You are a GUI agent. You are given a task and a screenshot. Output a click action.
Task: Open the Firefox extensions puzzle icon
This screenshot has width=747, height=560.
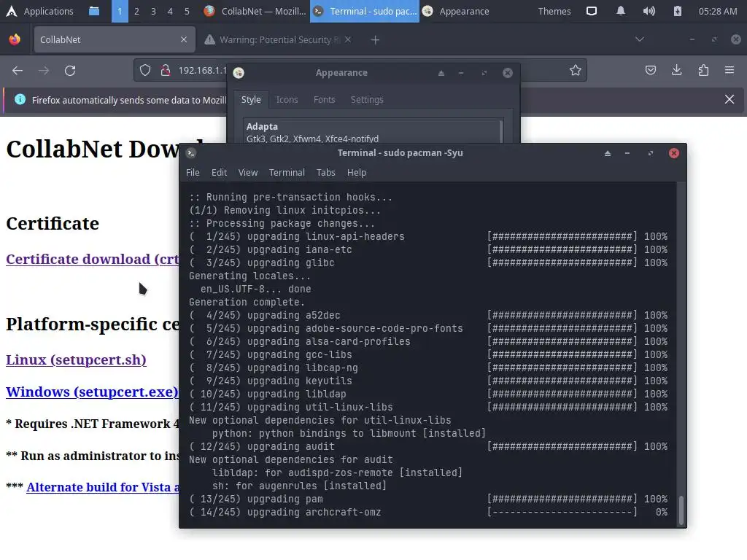tap(703, 71)
